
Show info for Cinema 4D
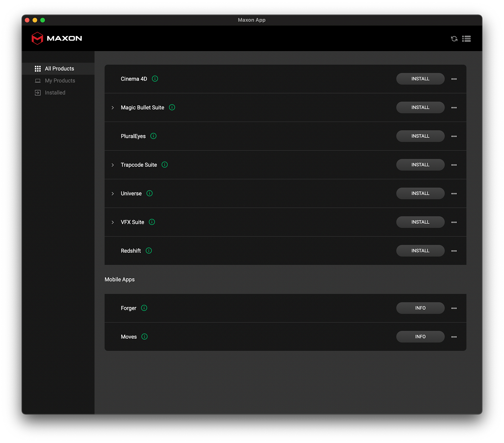click(155, 78)
